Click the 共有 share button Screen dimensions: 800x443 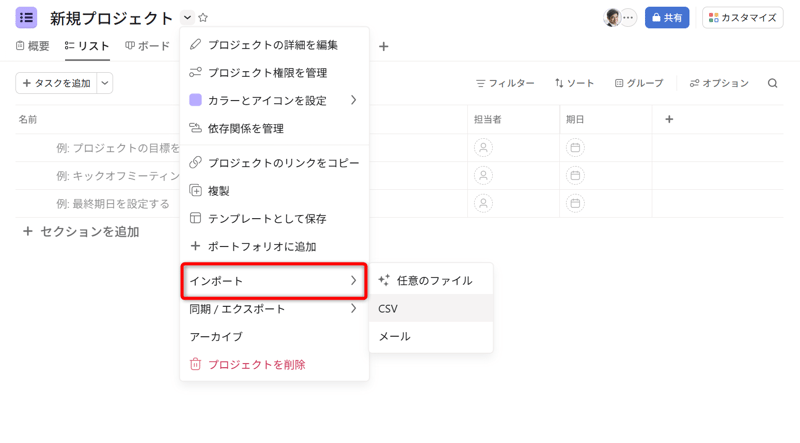click(667, 18)
